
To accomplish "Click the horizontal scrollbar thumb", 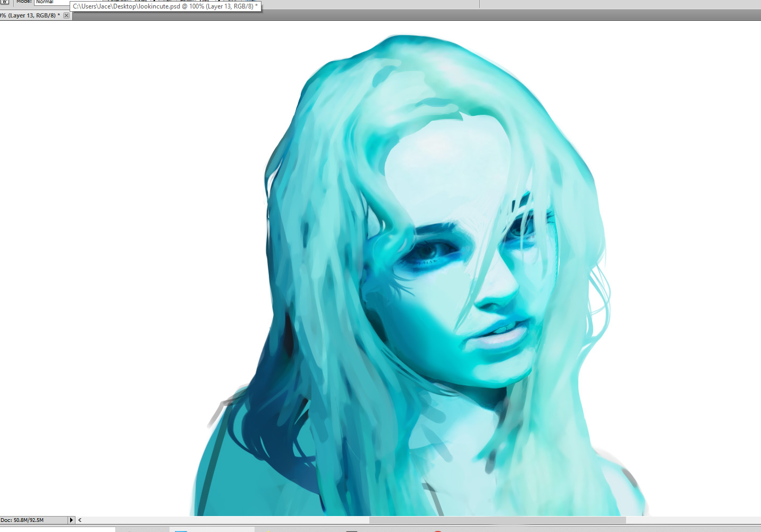I will (497, 520).
